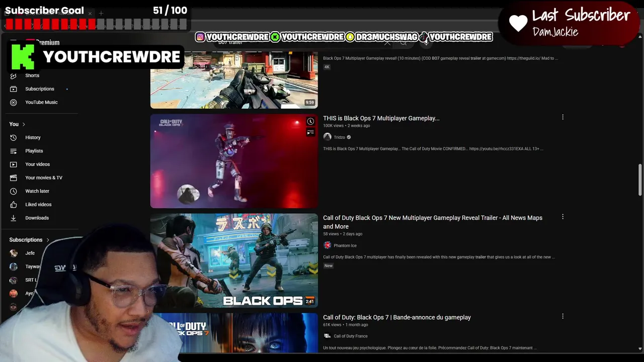Open the YouTube Music sidebar icon
Viewport: 644px width, 362px height.
[14, 102]
